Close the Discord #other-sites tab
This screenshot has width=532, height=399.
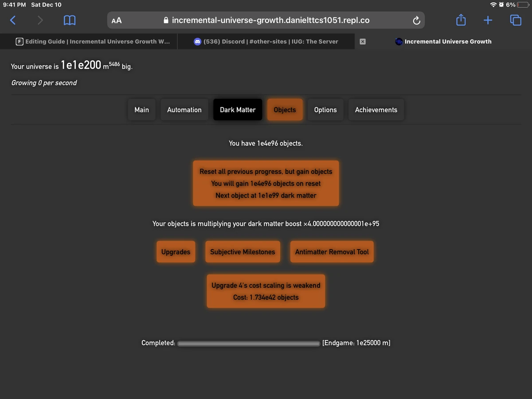tap(363, 42)
